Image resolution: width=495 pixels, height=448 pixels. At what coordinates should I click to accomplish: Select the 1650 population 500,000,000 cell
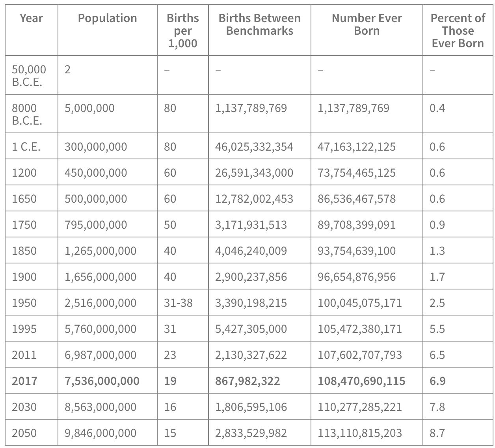[x=96, y=199]
